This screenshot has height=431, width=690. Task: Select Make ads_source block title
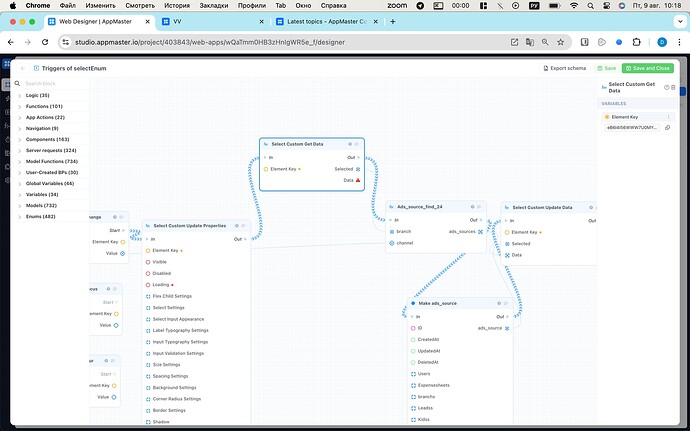(x=437, y=303)
